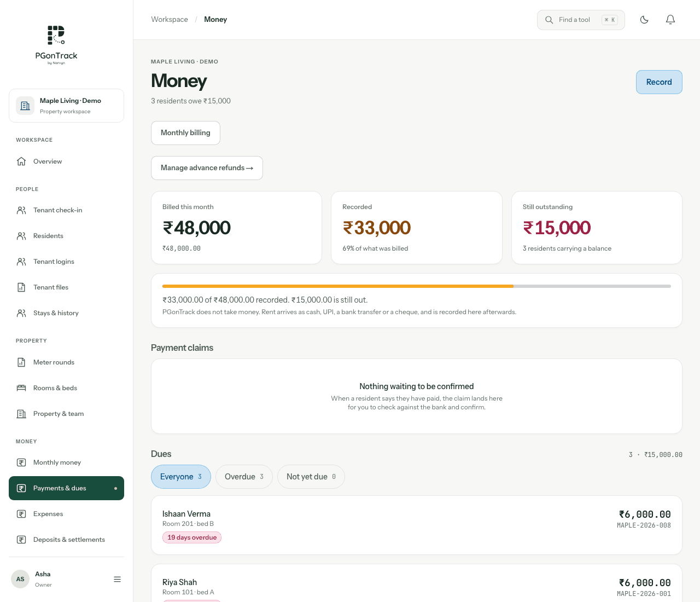
Task: Select the Not yet due filter
Action: (x=311, y=477)
